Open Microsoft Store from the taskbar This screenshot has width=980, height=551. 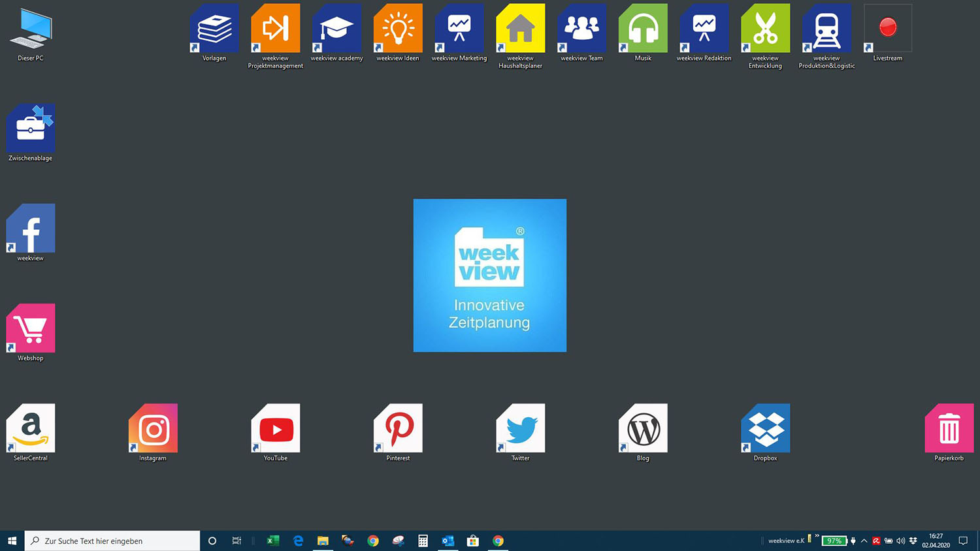click(473, 541)
